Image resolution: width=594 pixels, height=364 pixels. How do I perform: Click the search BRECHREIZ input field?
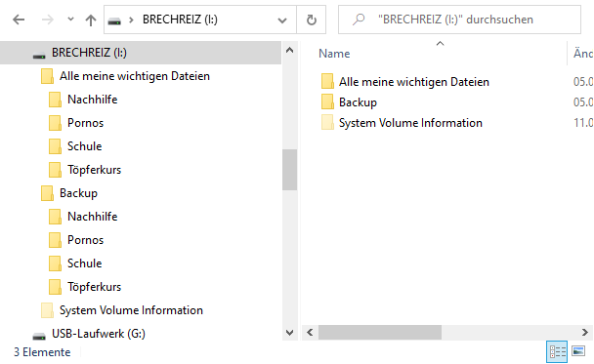coord(459,20)
